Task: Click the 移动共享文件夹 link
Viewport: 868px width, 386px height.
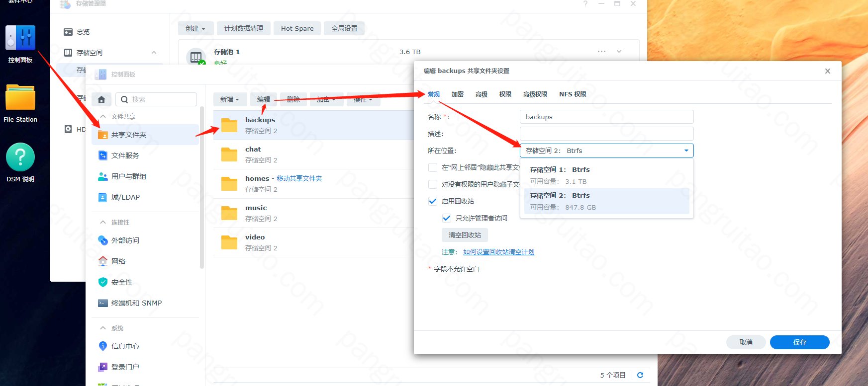Action: click(299, 178)
